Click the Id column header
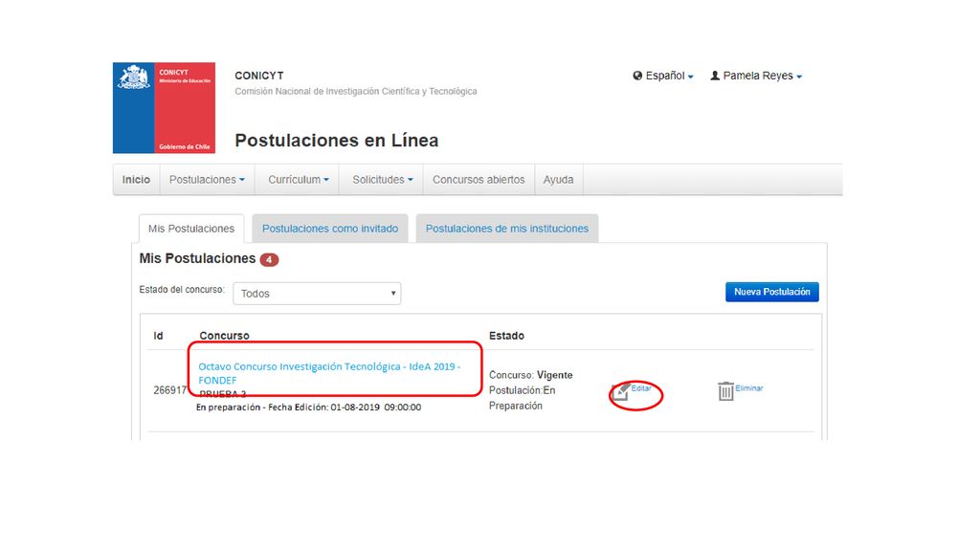This screenshot has width=980, height=551. [x=158, y=336]
